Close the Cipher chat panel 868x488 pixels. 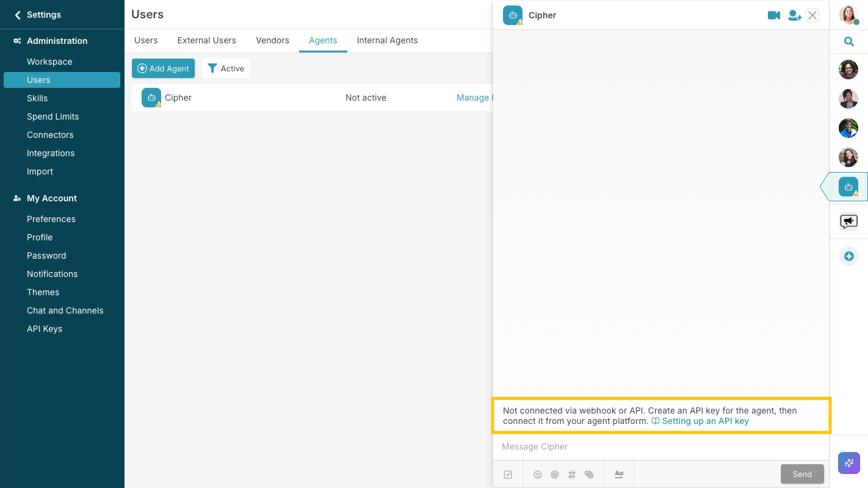coord(812,15)
